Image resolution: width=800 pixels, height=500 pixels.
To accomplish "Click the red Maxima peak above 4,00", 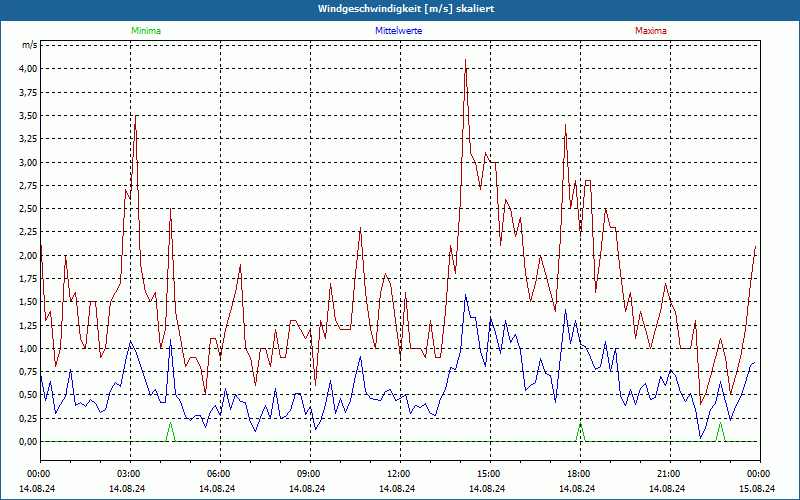I will pos(465,60).
